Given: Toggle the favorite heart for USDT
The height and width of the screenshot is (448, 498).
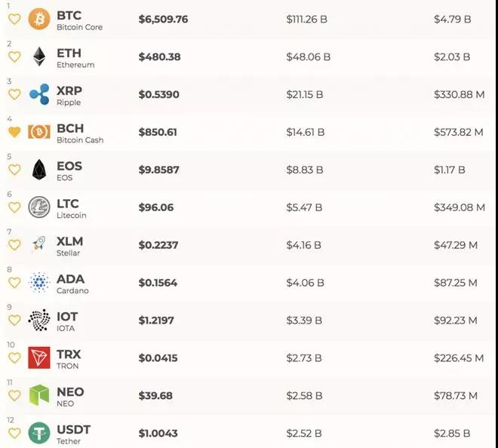Looking at the screenshot, I should pyautogui.click(x=14, y=433).
